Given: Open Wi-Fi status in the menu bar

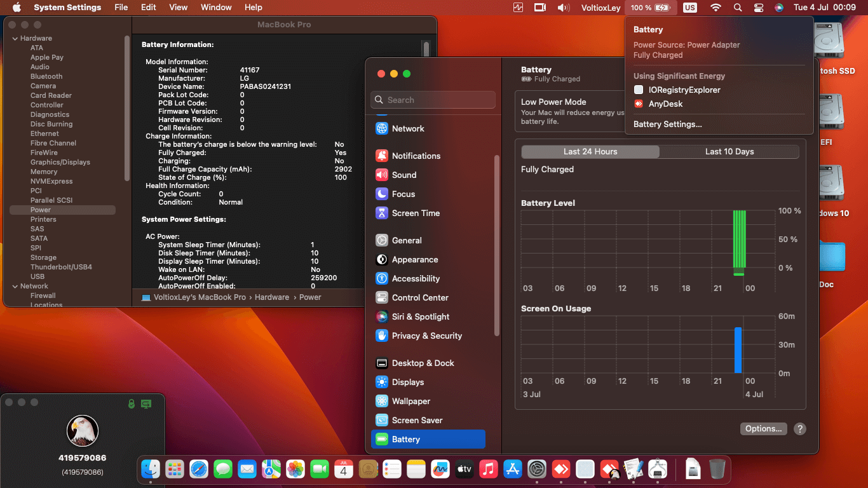Looking at the screenshot, I should (715, 8).
